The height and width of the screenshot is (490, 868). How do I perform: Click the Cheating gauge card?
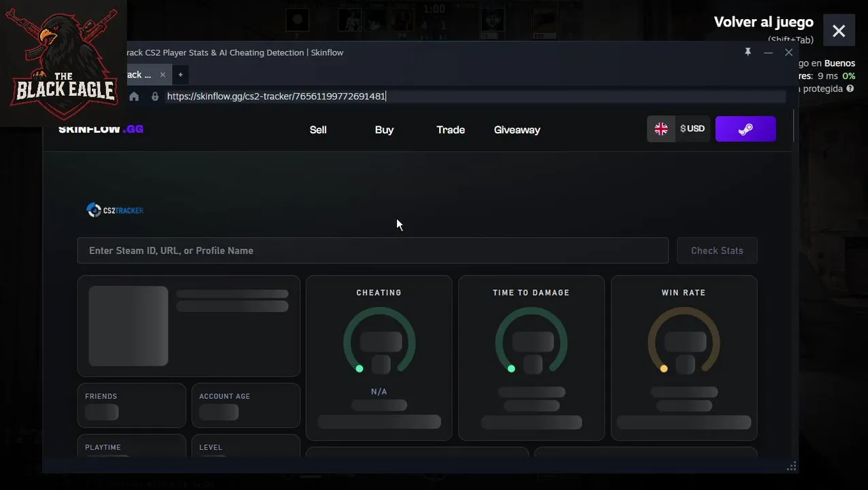pyautogui.click(x=379, y=358)
